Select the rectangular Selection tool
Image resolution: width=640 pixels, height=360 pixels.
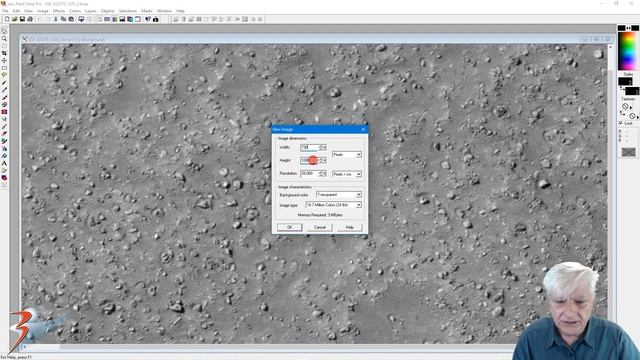point(4,68)
